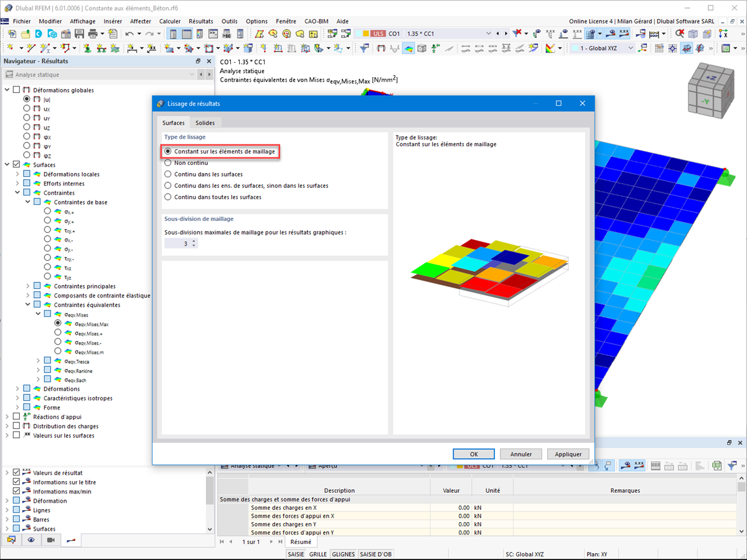Enable the Surfaces checkbox in the results navigator
The height and width of the screenshot is (560, 747).
click(x=16, y=164)
